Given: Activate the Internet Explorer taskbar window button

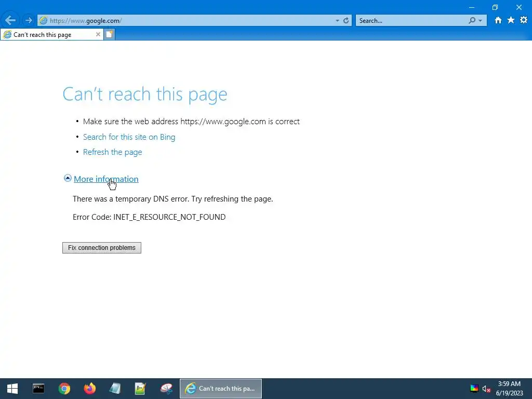Looking at the screenshot, I should [x=220, y=389].
